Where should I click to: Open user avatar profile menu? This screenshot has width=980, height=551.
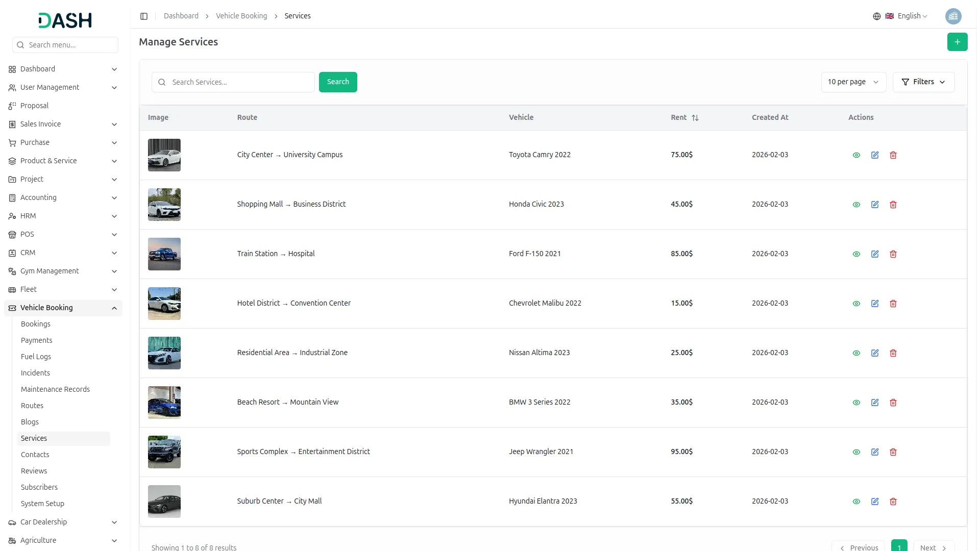coord(953,16)
